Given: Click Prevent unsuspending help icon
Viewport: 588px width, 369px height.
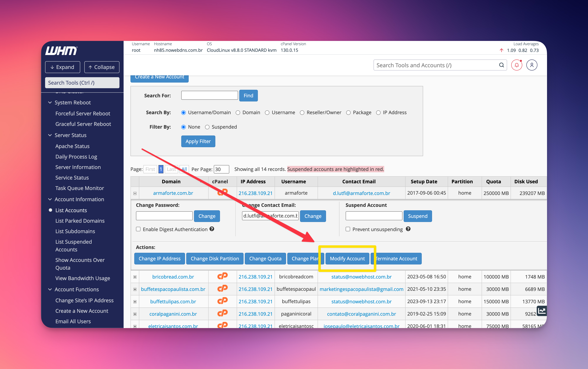Looking at the screenshot, I should click(408, 229).
